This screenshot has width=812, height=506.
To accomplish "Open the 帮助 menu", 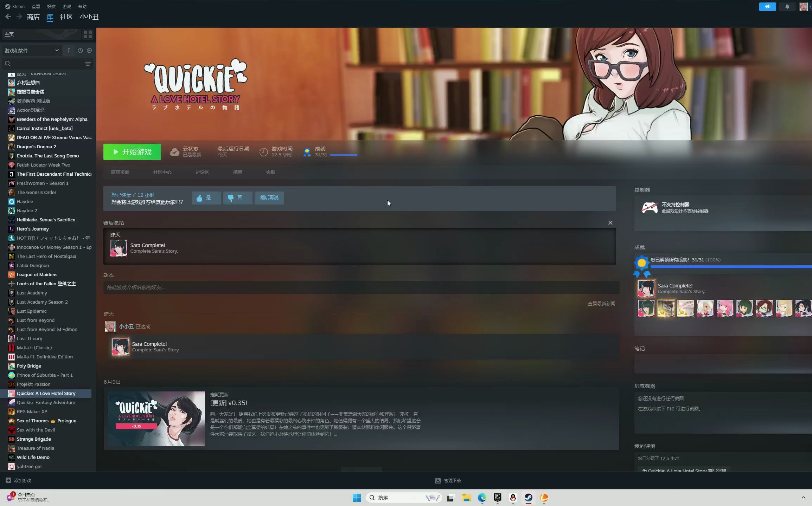I will pyautogui.click(x=82, y=6).
